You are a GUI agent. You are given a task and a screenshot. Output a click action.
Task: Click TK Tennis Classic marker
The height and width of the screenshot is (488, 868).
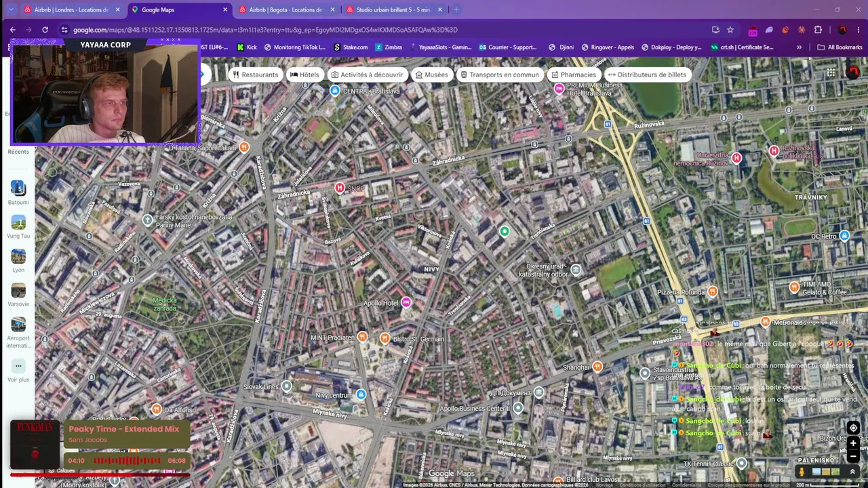741,464
